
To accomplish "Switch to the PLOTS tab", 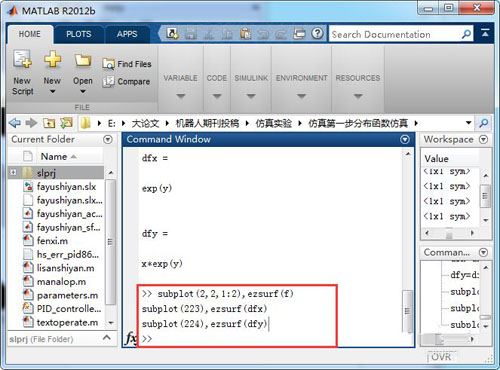I will (79, 34).
